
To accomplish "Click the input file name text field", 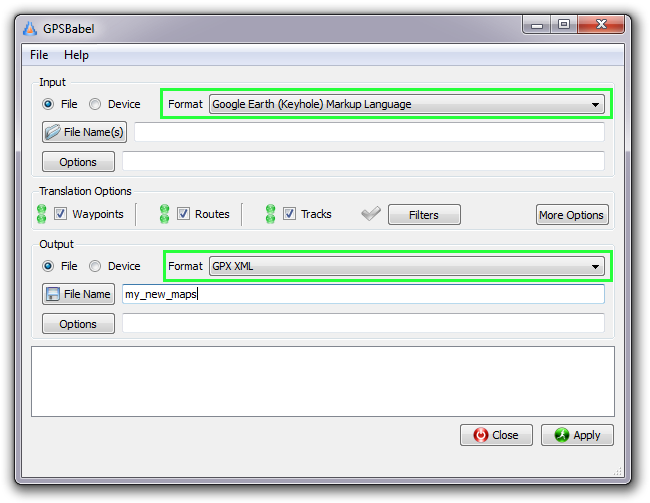I will pyautogui.click(x=369, y=132).
